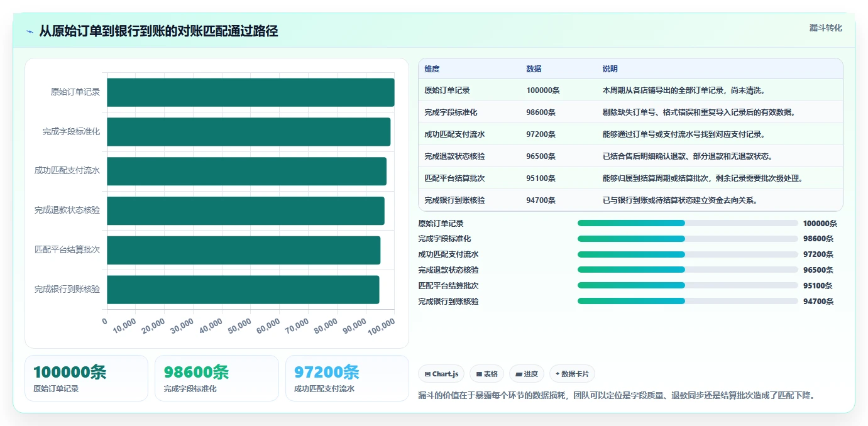
Task: Click the 原始订单记录 y-axis label
Action: [75, 92]
